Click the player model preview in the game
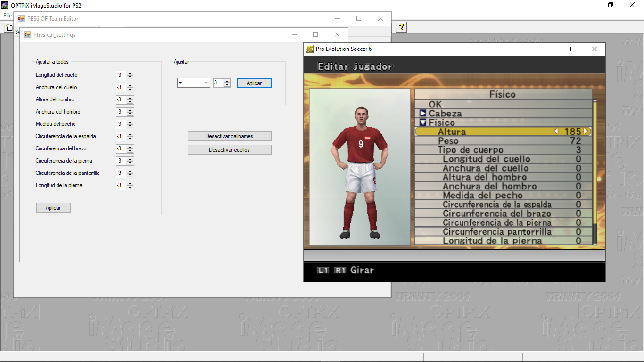Screen dimensions: 644x362 point(360,167)
